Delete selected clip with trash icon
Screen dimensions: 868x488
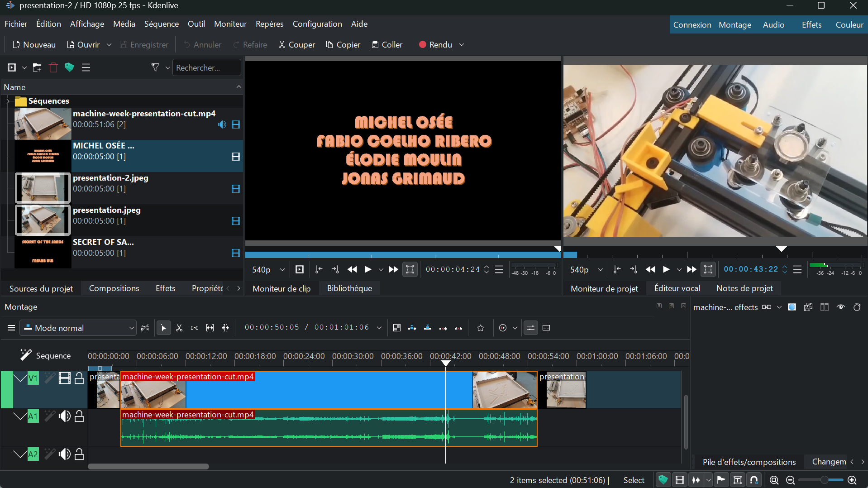(x=53, y=67)
